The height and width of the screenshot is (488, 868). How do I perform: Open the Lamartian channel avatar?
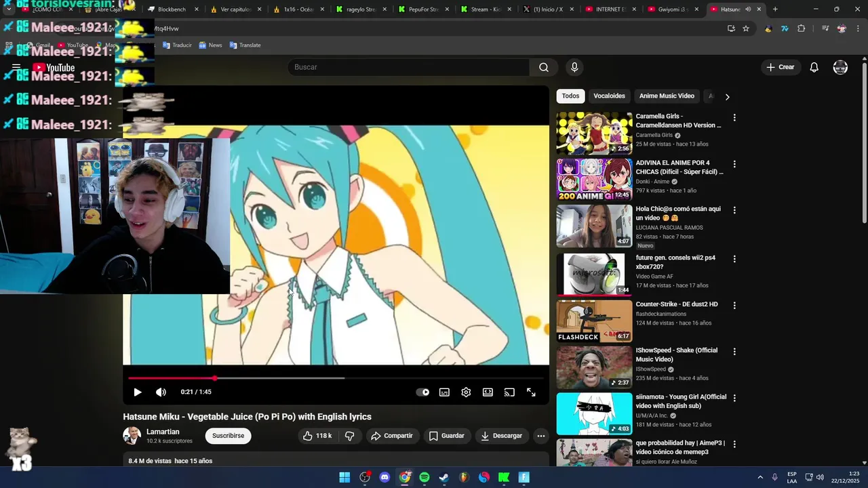pos(132,436)
